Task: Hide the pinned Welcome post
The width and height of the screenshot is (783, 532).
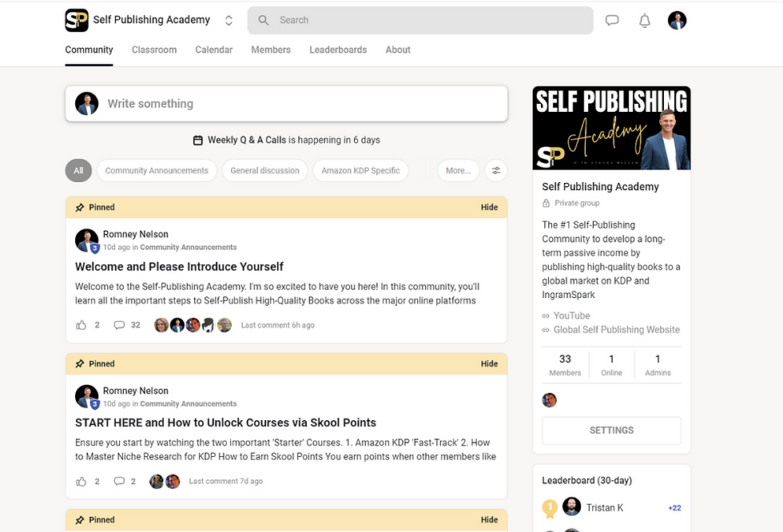Action: pos(489,208)
